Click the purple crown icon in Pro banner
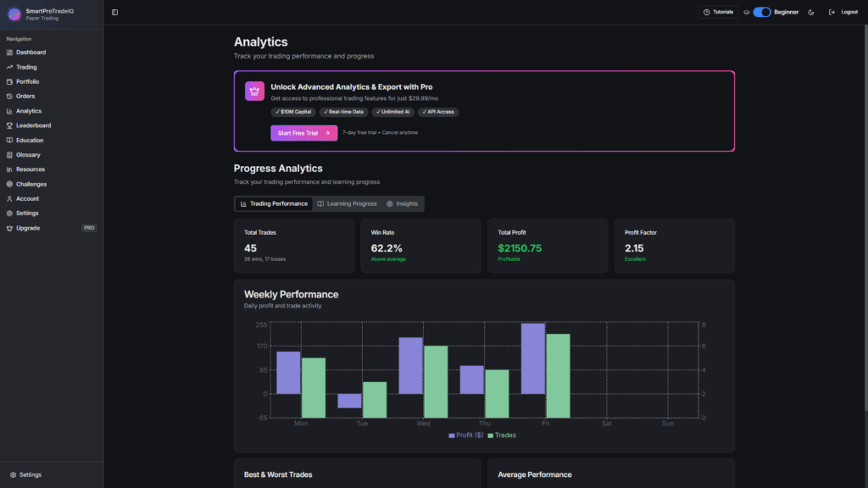 click(255, 91)
